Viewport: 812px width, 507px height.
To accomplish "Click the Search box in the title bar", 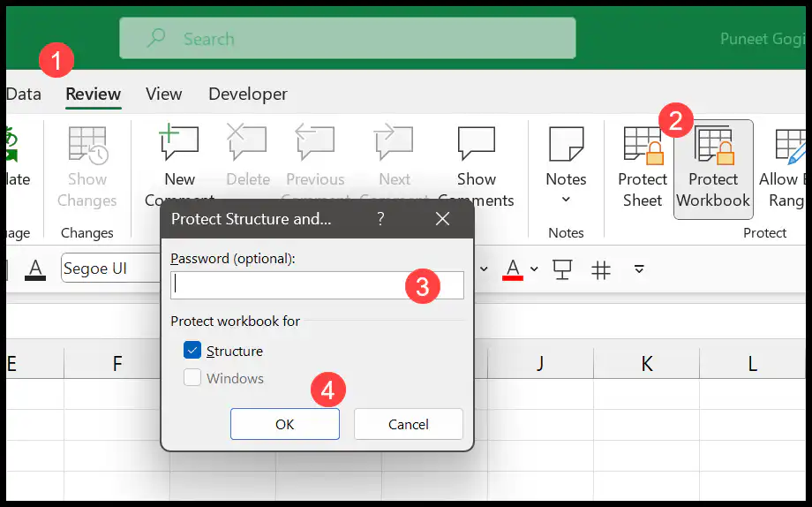I will pyautogui.click(x=348, y=38).
